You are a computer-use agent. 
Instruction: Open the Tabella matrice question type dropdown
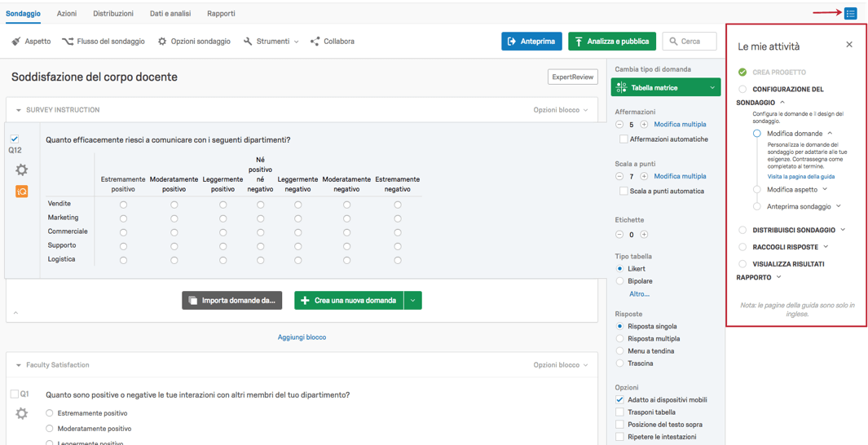point(712,87)
